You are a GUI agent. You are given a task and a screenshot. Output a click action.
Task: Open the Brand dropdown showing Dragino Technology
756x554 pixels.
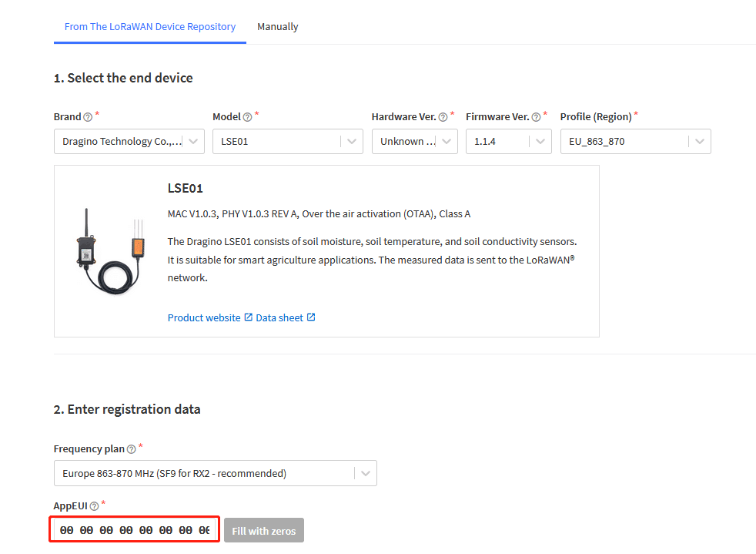point(129,142)
